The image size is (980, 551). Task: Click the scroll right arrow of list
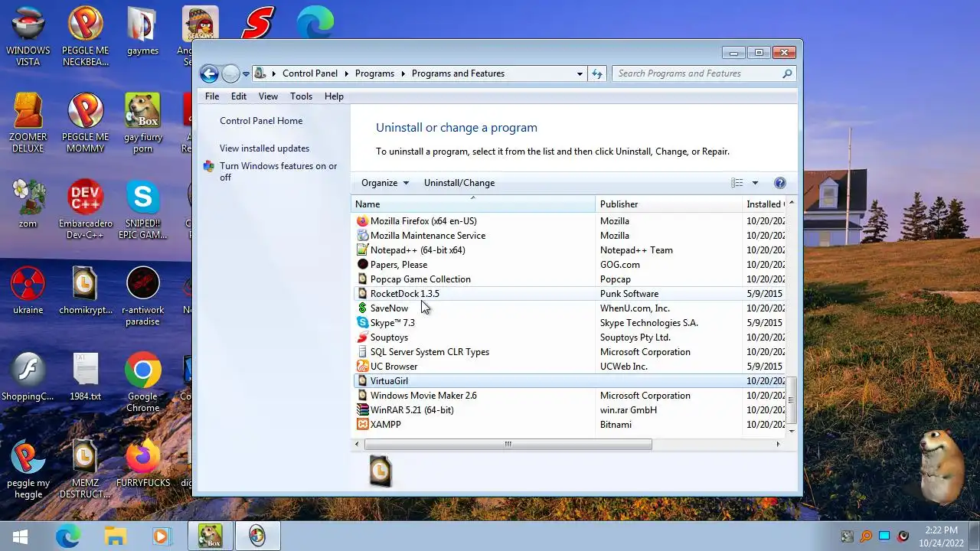778,444
